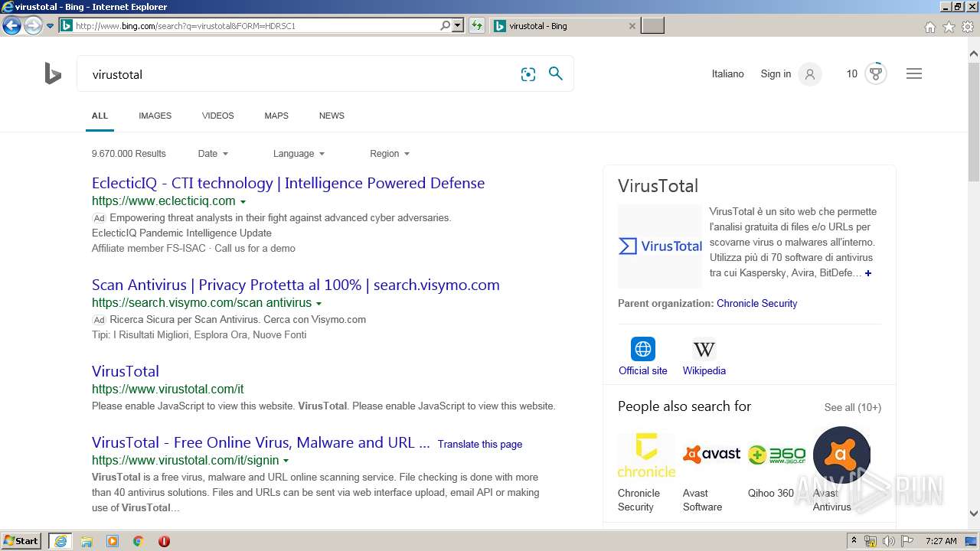This screenshot has width=980, height=551.
Task: Open Microsoft Rewards trophy icon
Action: [x=876, y=74]
